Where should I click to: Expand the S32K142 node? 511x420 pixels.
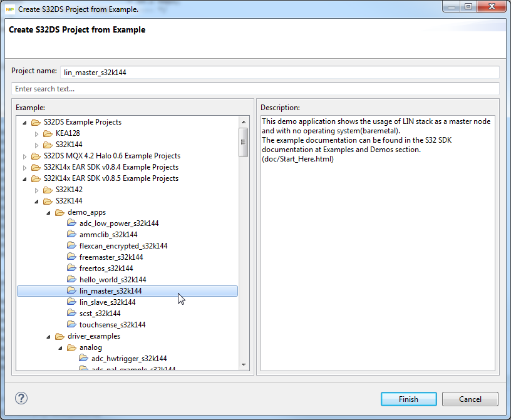coord(36,190)
